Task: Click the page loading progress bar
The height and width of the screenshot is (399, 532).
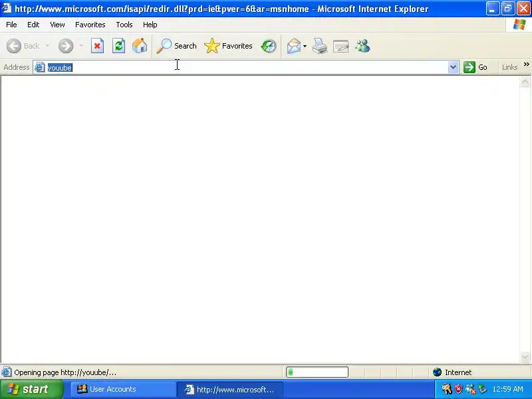Action: pos(317,372)
